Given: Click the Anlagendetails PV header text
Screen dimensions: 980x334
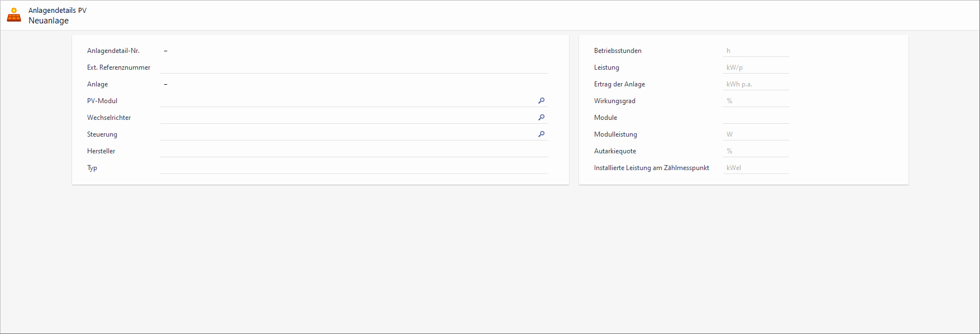Looking at the screenshot, I should coord(58,11).
